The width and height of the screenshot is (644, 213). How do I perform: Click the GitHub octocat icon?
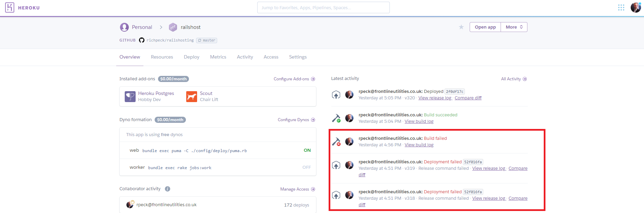[x=142, y=40]
